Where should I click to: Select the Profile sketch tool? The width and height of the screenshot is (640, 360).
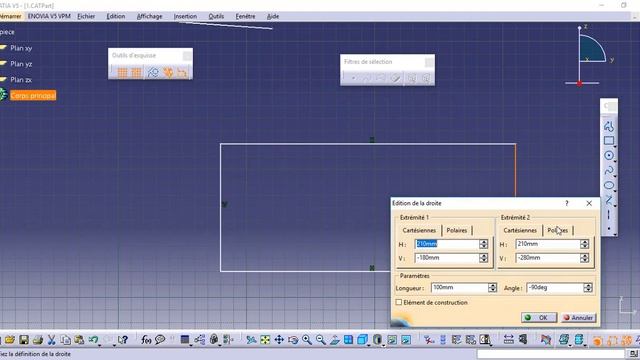point(609,126)
